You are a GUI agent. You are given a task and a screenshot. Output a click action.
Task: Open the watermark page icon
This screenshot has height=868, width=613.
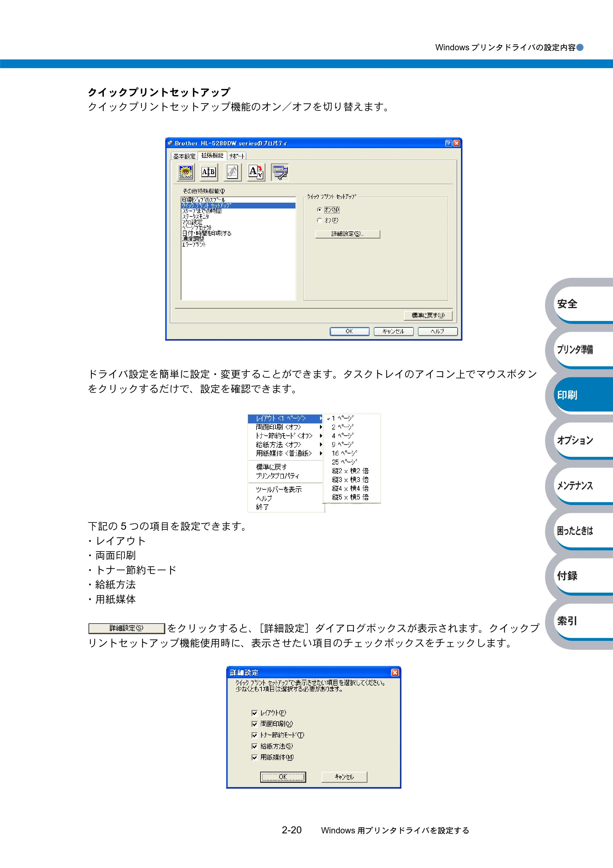pyautogui.click(x=232, y=172)
